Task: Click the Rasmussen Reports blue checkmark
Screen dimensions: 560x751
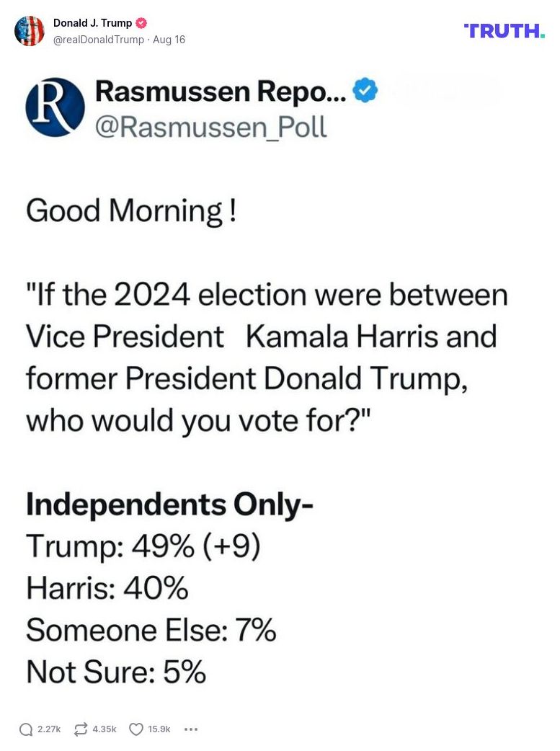Action: pos(365,90)
